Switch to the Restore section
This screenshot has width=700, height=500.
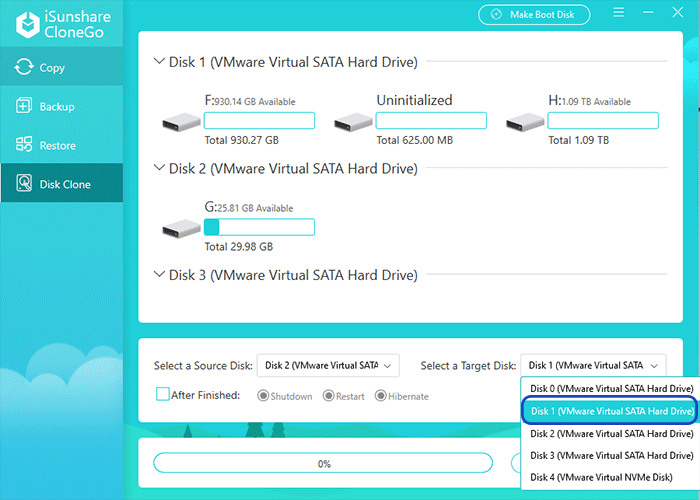(x=61, y=146)
